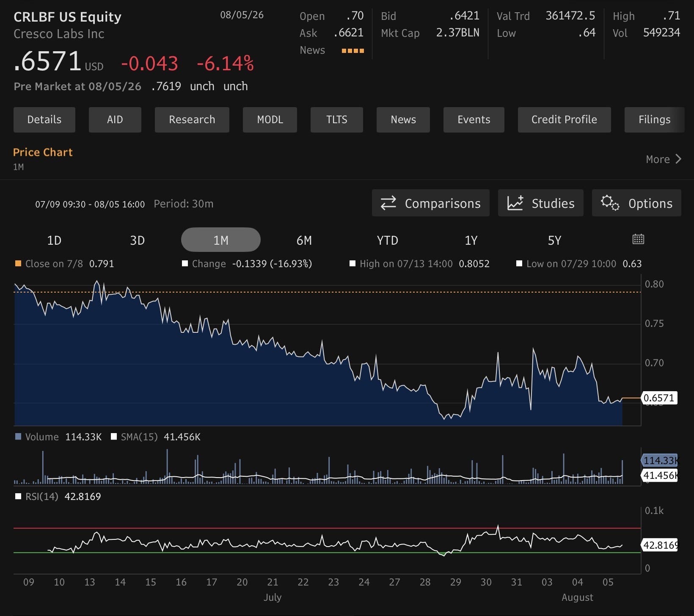Click the More chevron arrow
Image resolution: width=694 pixels, height=616 pixels.
pyautogui.click(x=678, y=159)
